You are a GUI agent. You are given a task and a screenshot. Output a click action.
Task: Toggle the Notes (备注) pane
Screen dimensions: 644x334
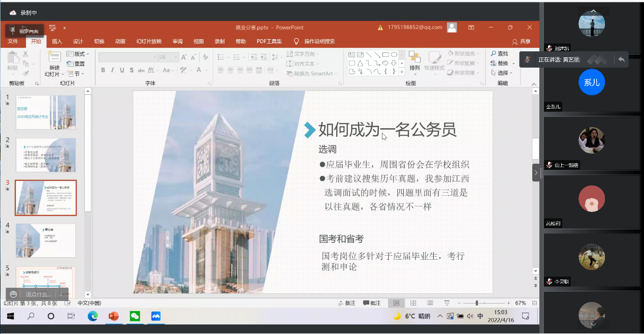point(346,303)
